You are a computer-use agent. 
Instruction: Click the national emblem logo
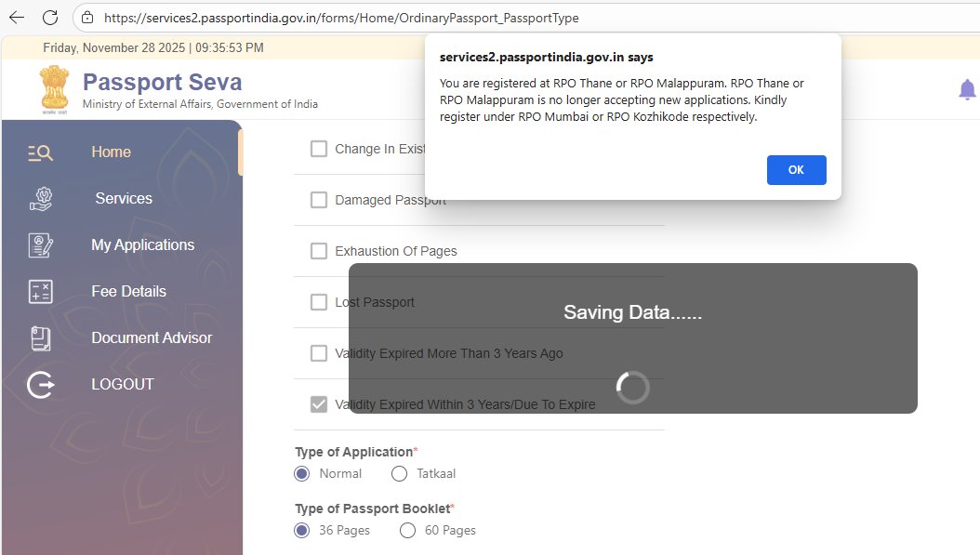click(x=54, y=90)
